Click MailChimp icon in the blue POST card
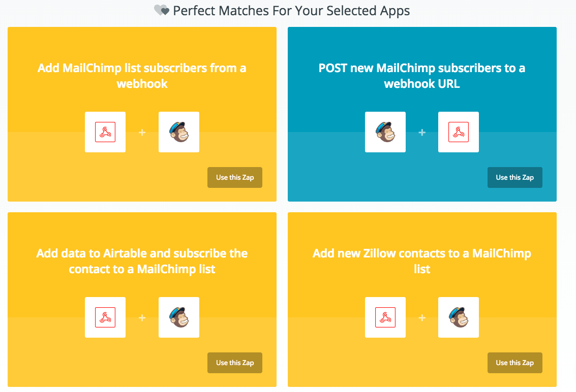This screenshot has height=392, width=576. (x=385, y=132)
